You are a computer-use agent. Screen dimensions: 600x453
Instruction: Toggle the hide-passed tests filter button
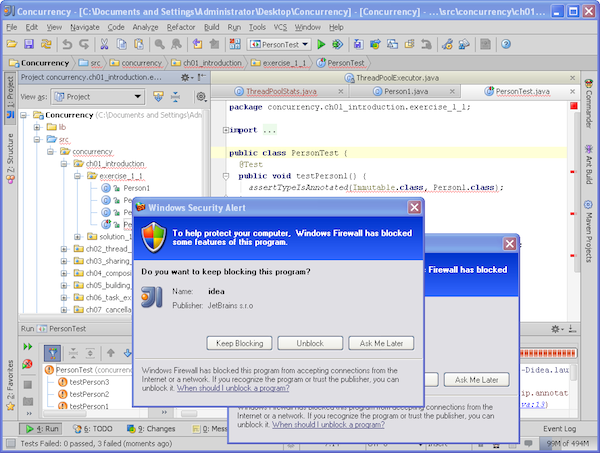point(52,353)
